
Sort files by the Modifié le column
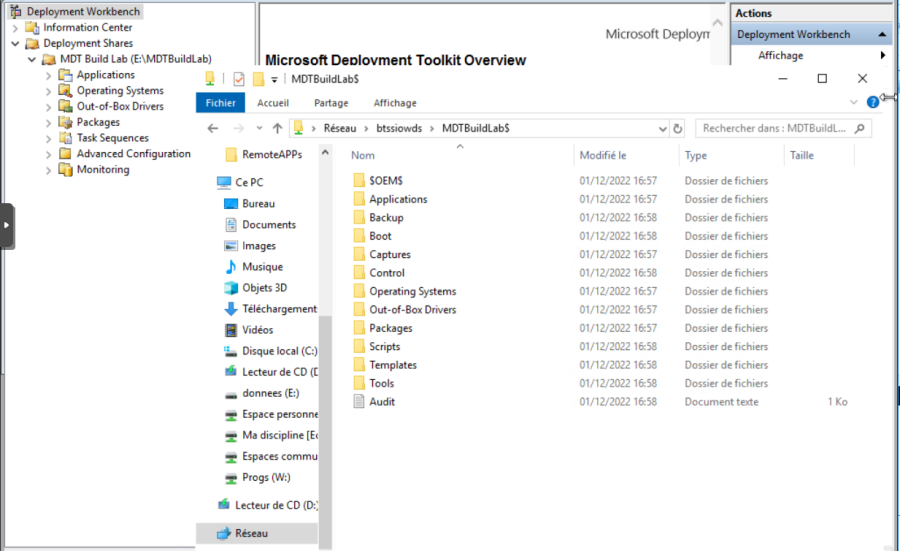(603, 155)
